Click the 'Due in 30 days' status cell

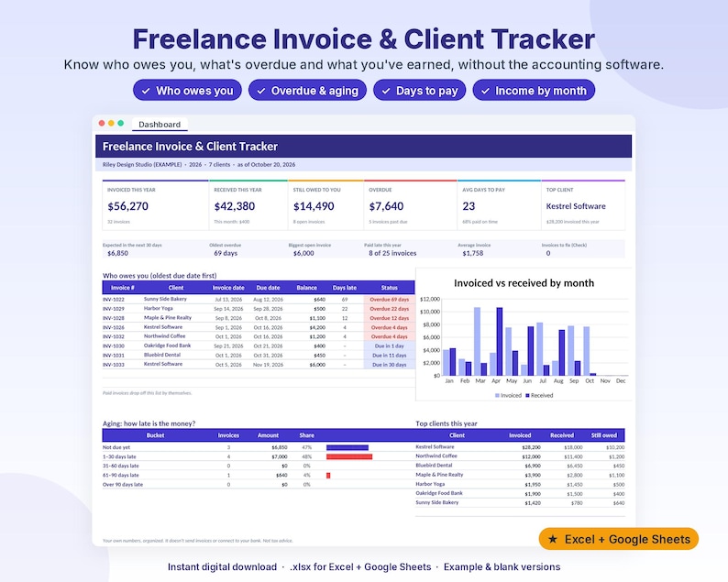[389, 365]
